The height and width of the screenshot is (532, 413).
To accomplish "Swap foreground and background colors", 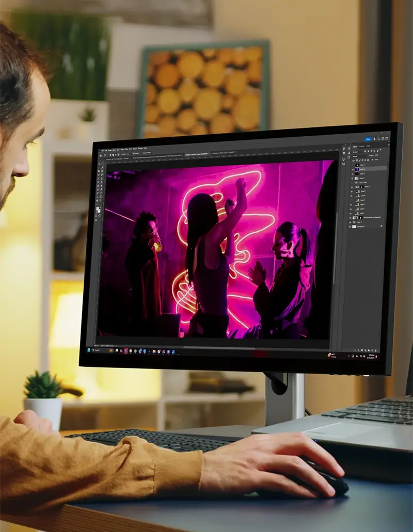I will click(x=100, y=207).
